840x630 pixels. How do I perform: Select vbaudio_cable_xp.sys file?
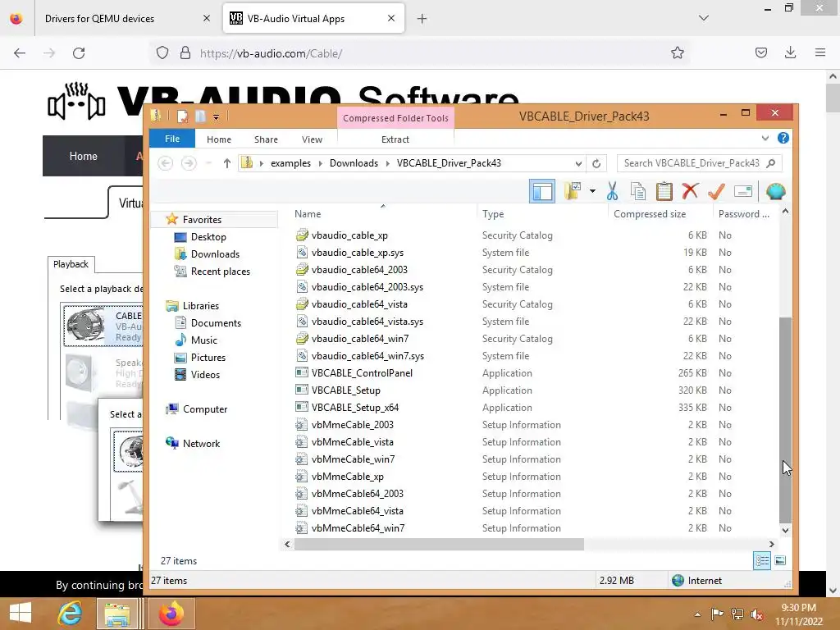[x=358, y=253]
